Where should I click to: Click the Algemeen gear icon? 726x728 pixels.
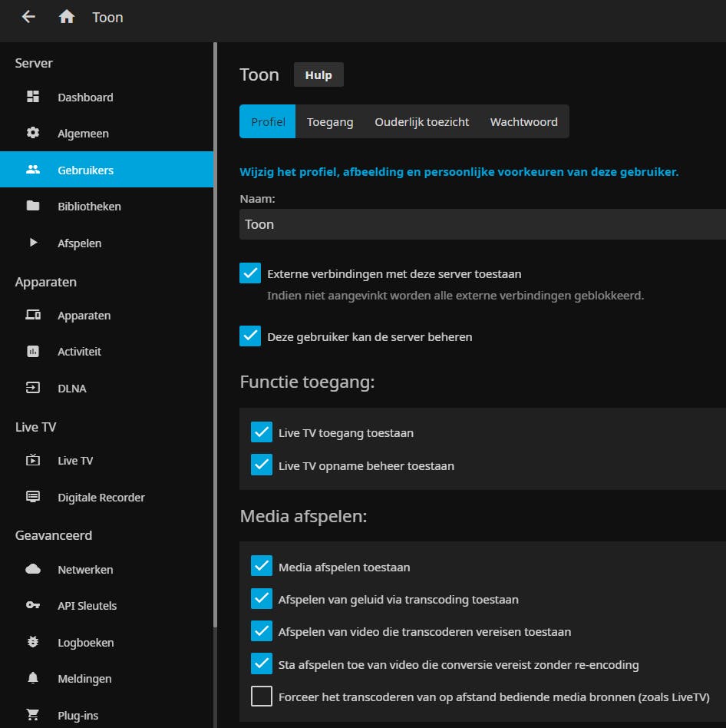pyautogui.click(x=33, y=133)
